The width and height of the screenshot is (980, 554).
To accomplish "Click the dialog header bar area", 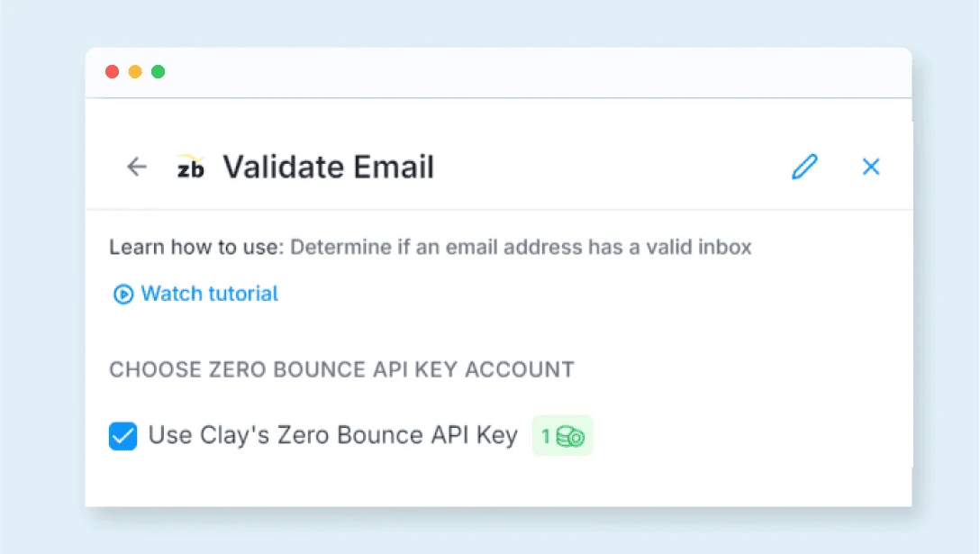I will 499,167.
